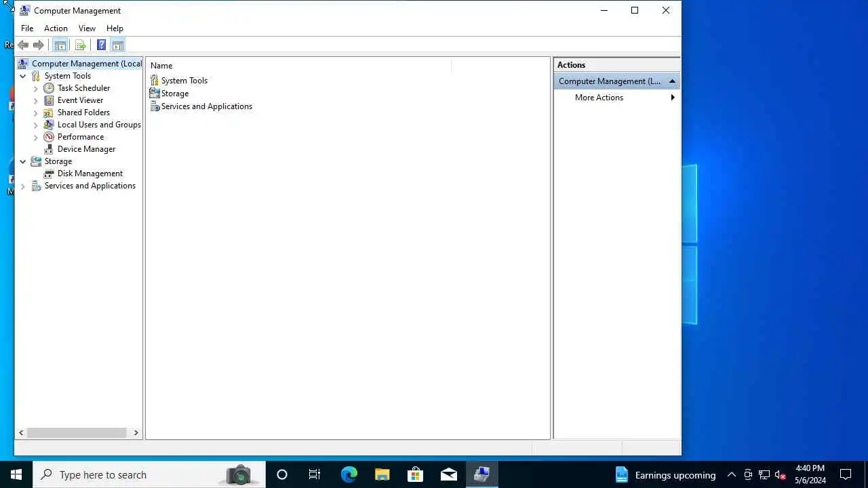
Task: Click the network tray icon
Action: [764, 474]
